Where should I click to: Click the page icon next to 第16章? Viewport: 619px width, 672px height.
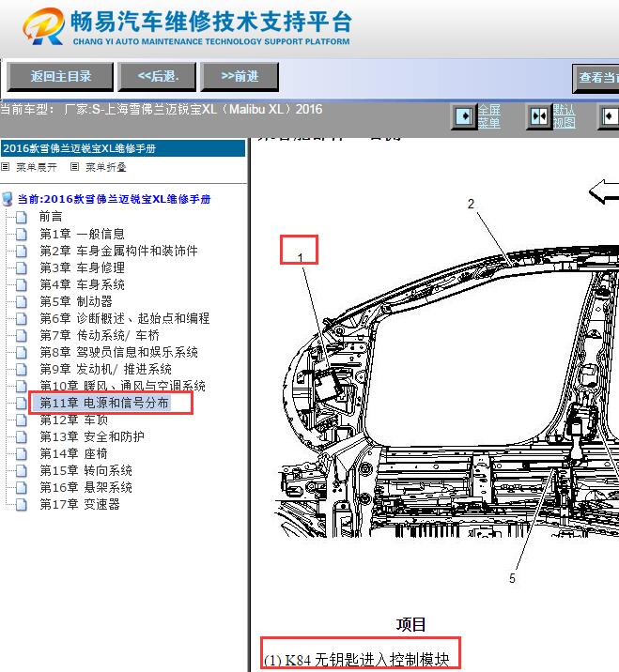pos(22,488)
